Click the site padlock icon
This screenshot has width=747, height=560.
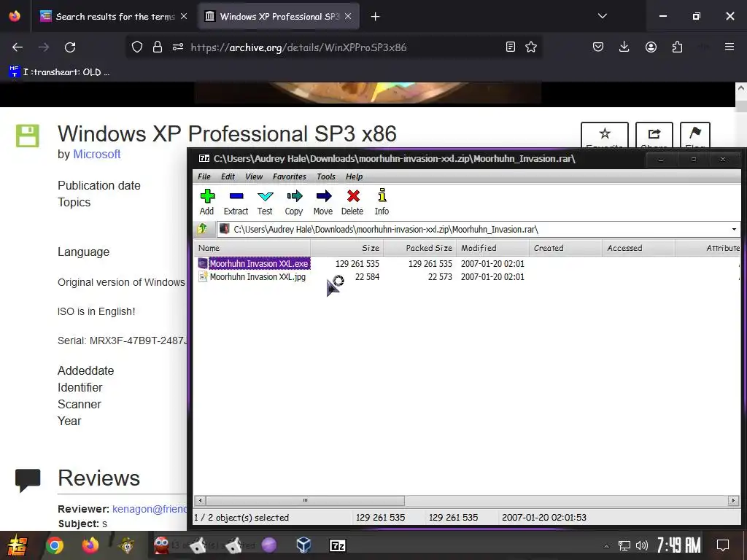click(x=158, y=47)
